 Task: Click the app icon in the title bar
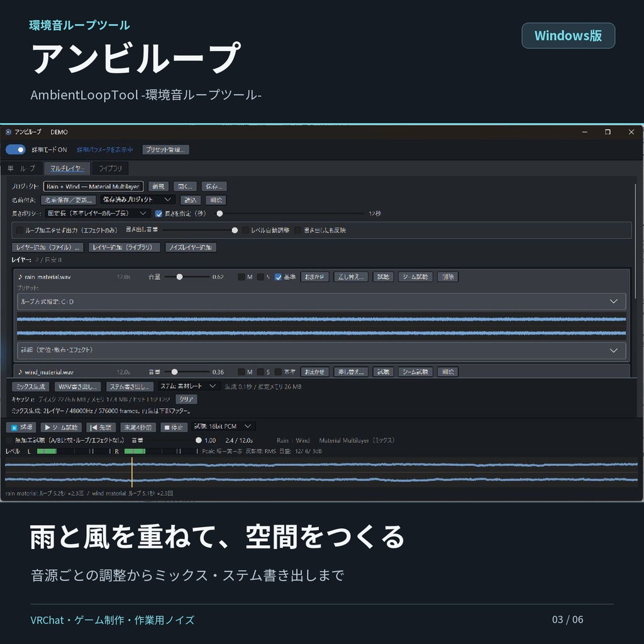coord(8,132)
